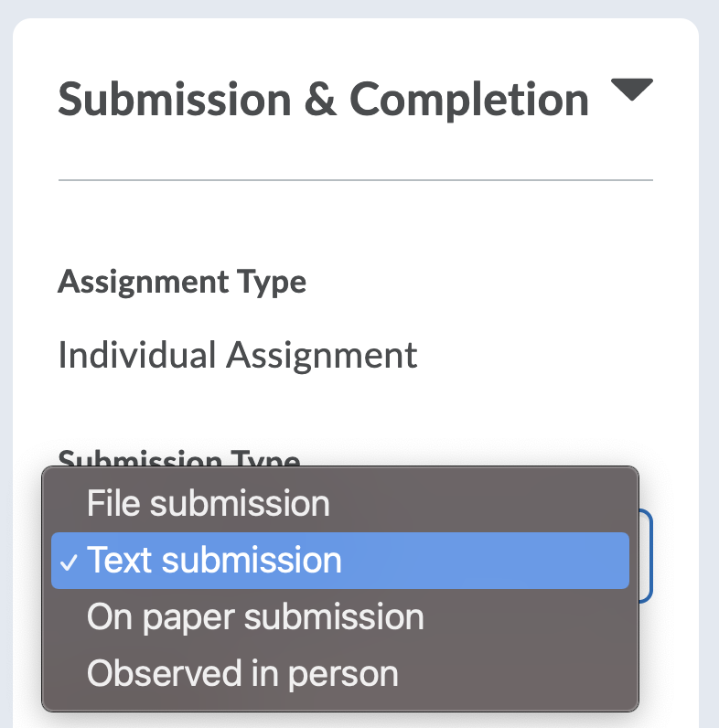Click the Individual Assignment text

coord(237,354)
